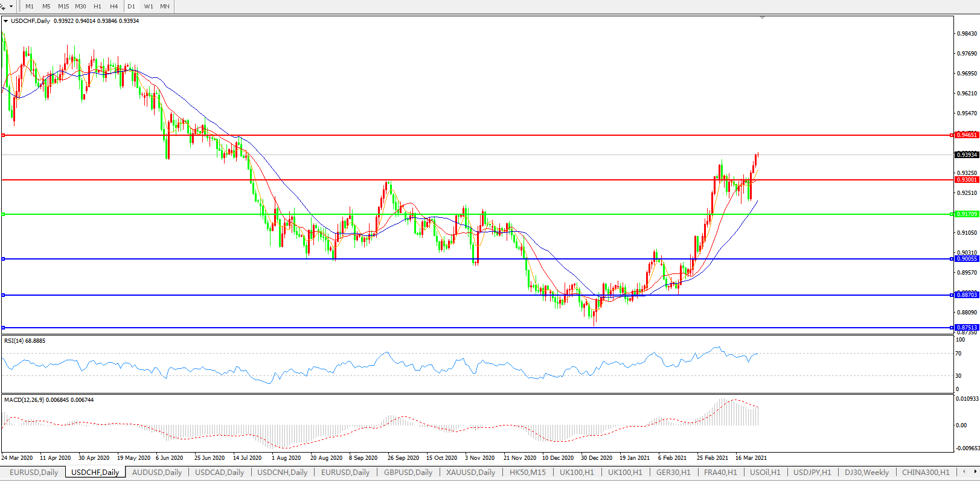Select the MN monthly timeframe
Viewport: 980px width, 481px height.
click(x=165, y=6)
